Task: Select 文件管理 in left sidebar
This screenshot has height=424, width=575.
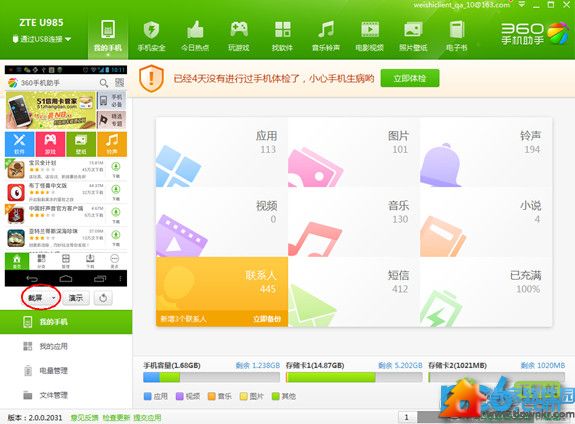Action: point(66,395)
